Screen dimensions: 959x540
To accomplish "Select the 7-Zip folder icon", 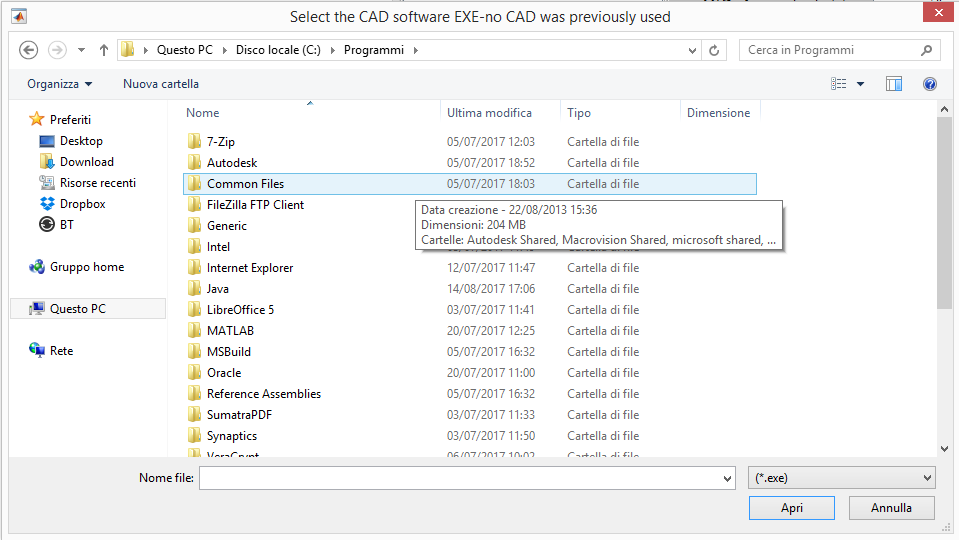I will point(194,141).
